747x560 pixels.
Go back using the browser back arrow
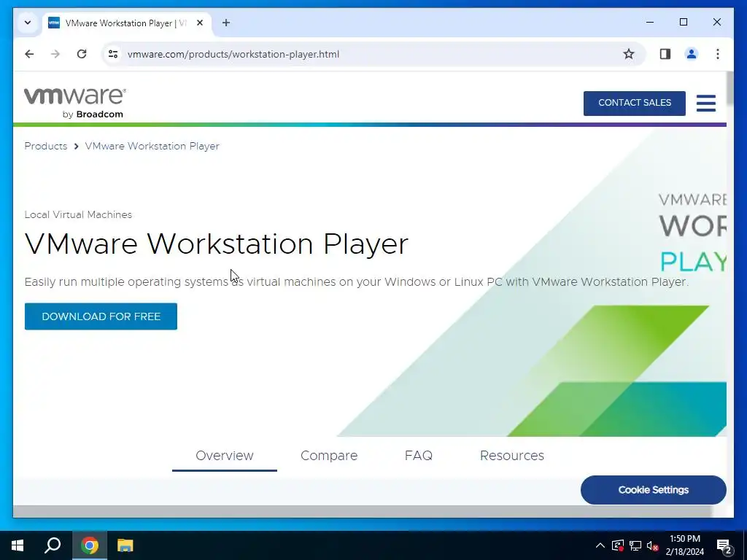[29, 54]
